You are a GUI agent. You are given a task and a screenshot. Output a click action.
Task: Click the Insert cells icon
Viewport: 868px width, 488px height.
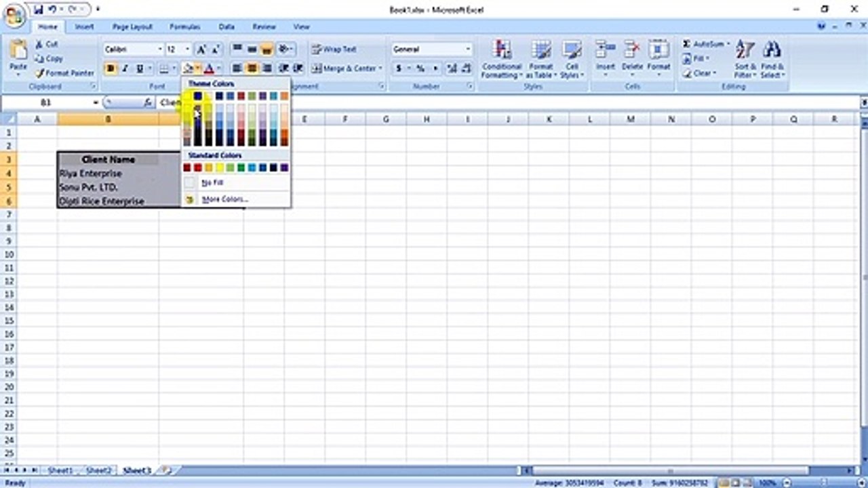pos(605,50)
